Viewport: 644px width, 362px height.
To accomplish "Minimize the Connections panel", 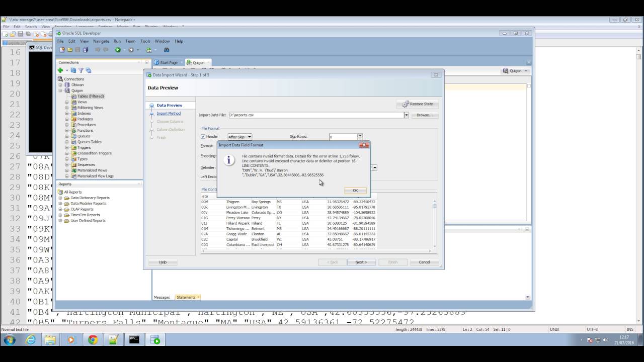I will pyautogui.click(x=146, y=62).
